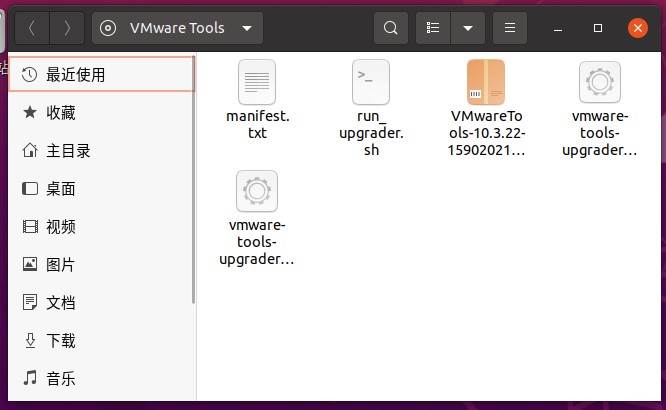The image size is (666, 410).
Task: Open the search files magnifier
Action: (391, 28)
